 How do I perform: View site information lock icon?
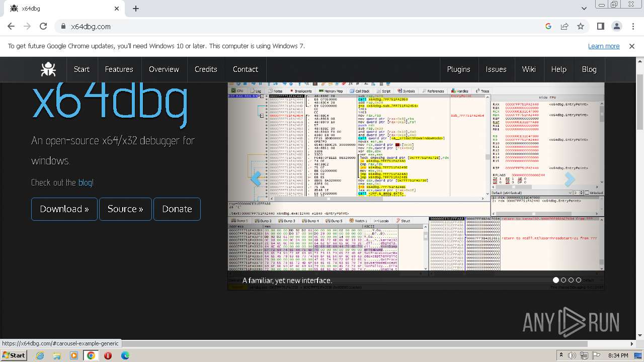(x=63, y=26)
